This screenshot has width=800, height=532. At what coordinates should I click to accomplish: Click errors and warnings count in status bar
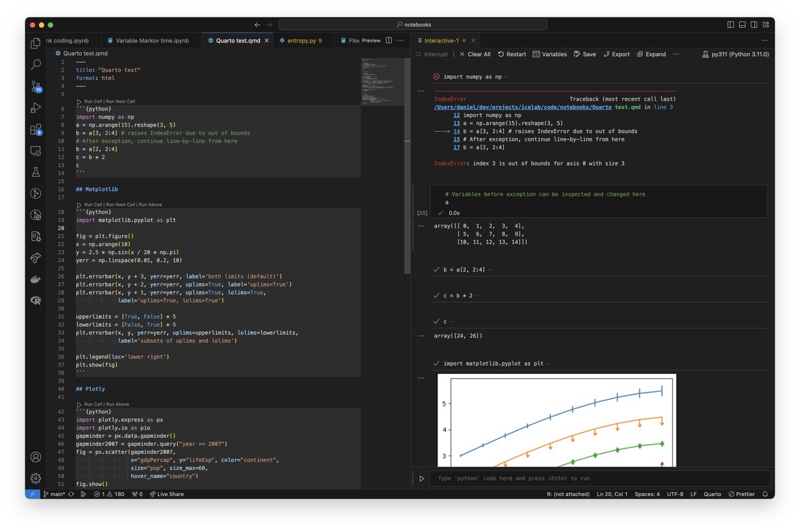(x=109, y=494)
